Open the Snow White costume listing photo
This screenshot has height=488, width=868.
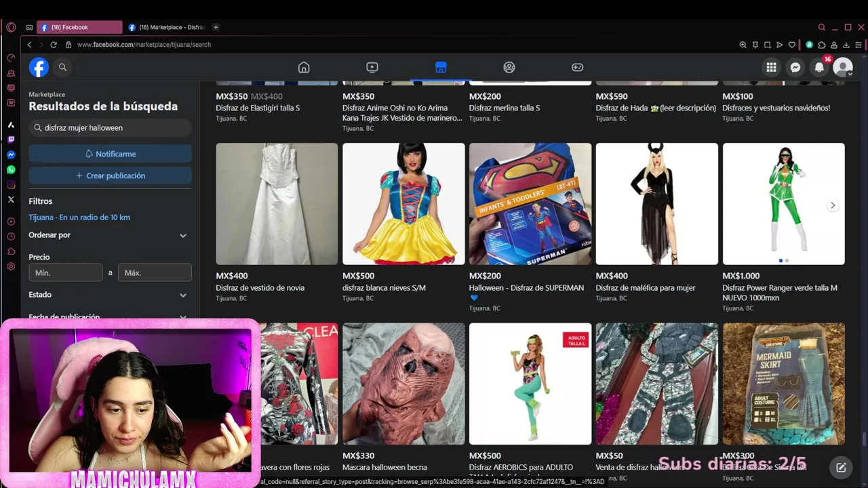(x=403, y=203)
